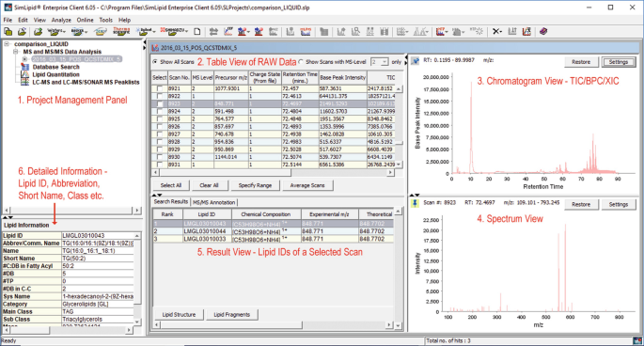
Task: Switch to the Search Results tab
Action: click(171, 202)
